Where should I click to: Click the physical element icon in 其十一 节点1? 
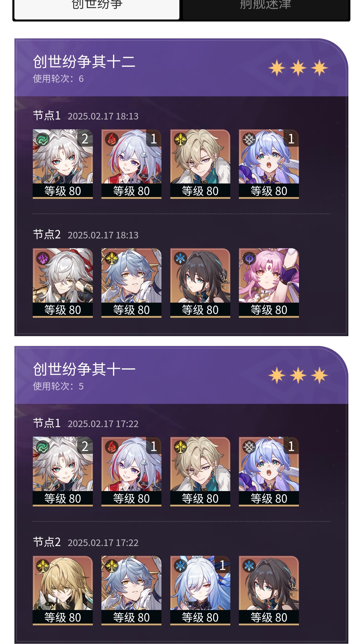(249, 447)
